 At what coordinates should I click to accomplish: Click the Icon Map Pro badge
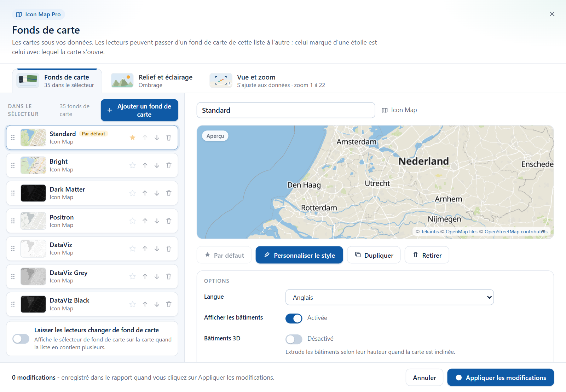[39, 14]
